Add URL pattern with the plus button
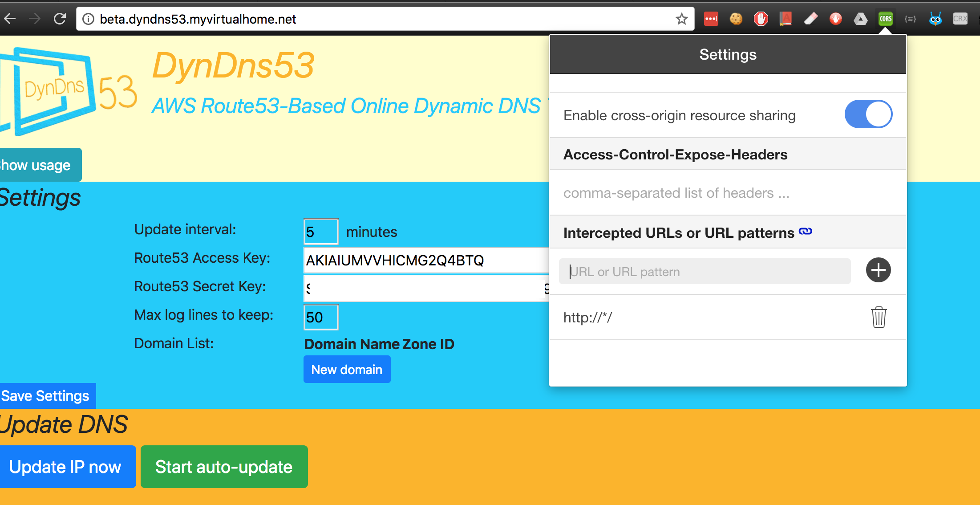980x505 pixels. 878,270
